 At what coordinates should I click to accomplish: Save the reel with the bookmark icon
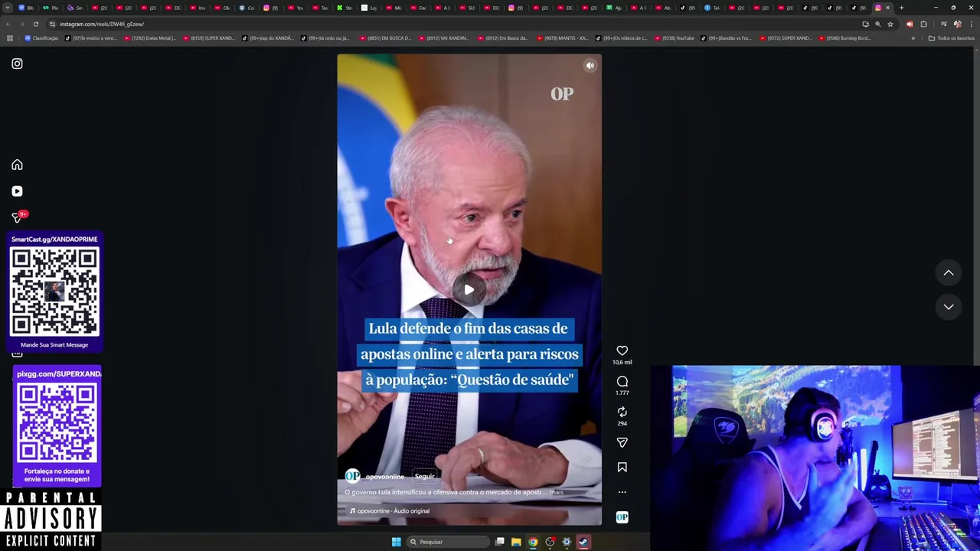[622, 467]
